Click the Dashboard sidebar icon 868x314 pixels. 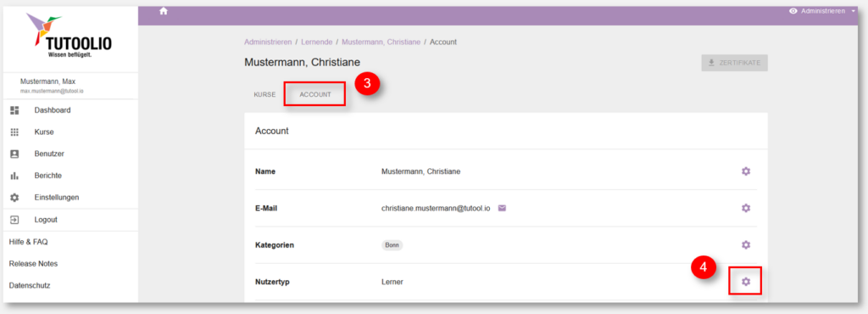coord(15,110)
